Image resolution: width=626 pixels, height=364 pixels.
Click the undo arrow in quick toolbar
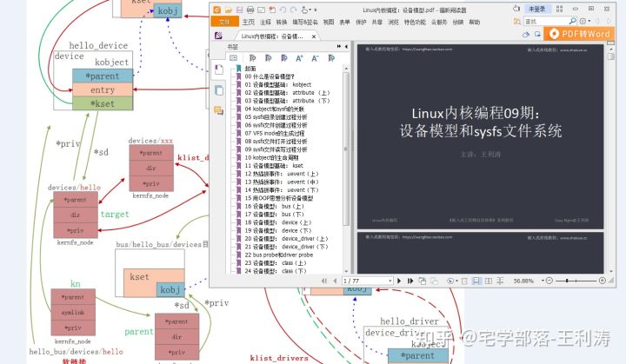283,10
